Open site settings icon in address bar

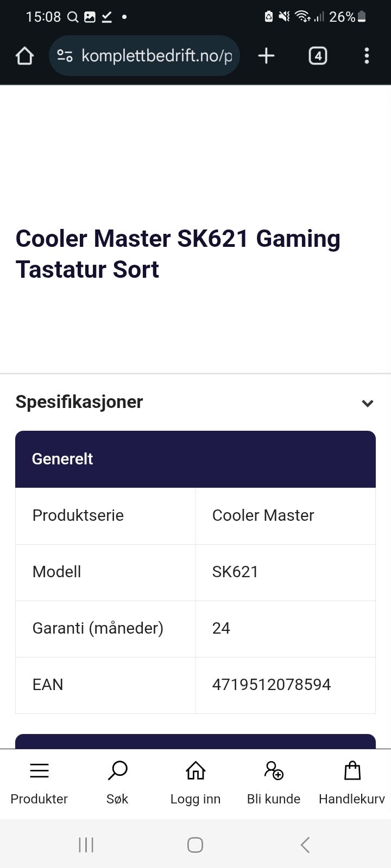[65, 56]
